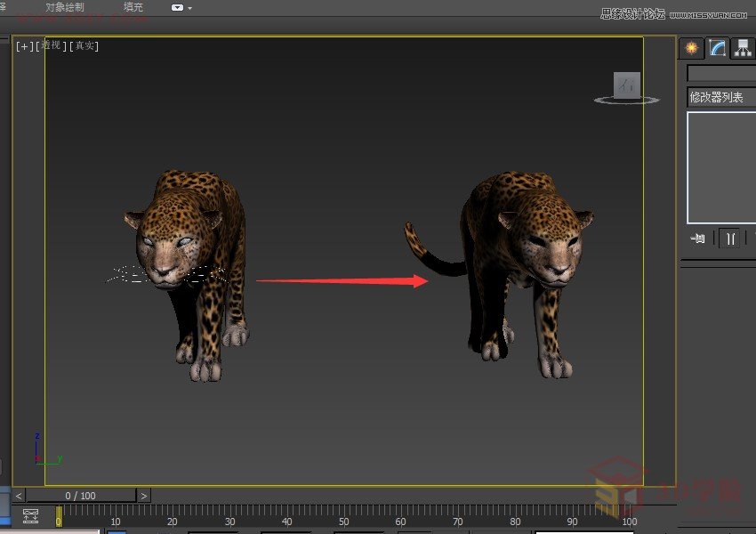Click the Pin Stack icon
This screenshot has width=756, height=534.
[x=698, y=238]
